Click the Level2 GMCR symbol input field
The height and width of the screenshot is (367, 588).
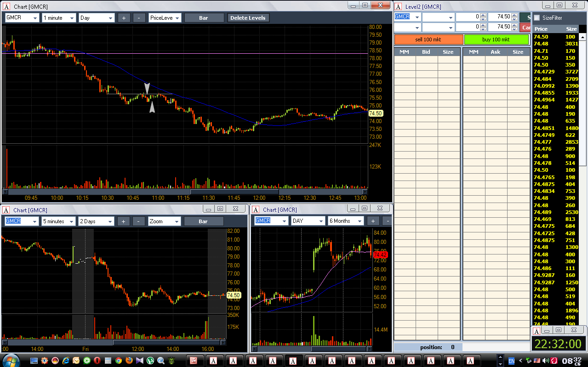pyautogui.click(x=407, y=17)
